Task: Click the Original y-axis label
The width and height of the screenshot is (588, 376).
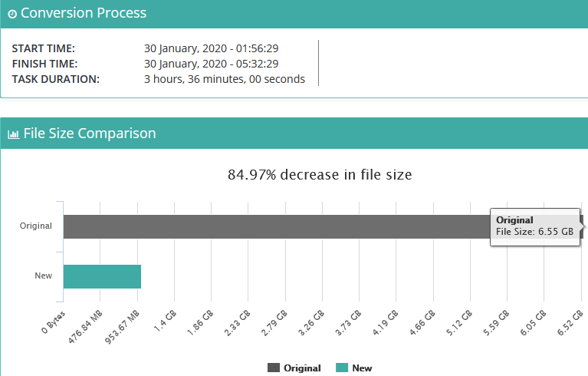Action: 35,226
